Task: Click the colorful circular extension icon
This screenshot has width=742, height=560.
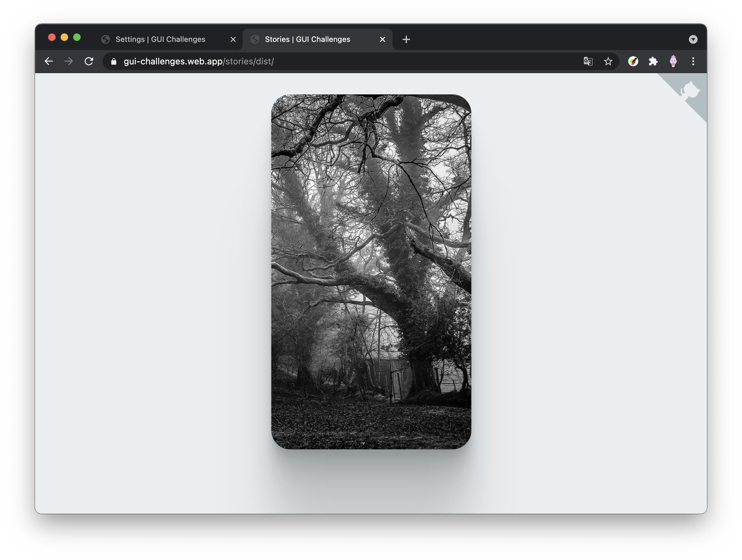Action: 633,61
